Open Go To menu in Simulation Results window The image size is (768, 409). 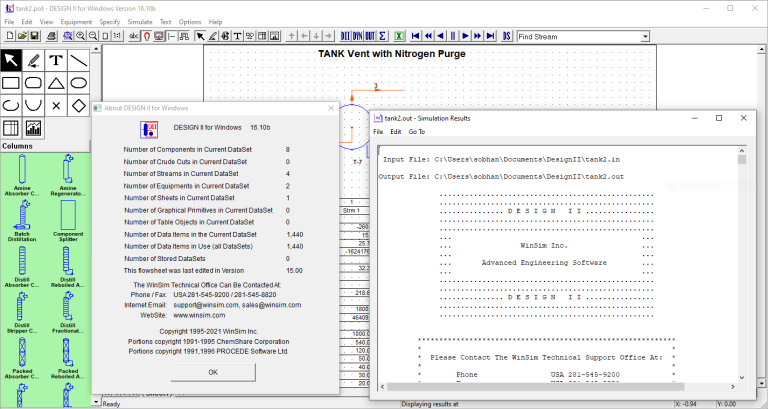[x=417, y=132]
